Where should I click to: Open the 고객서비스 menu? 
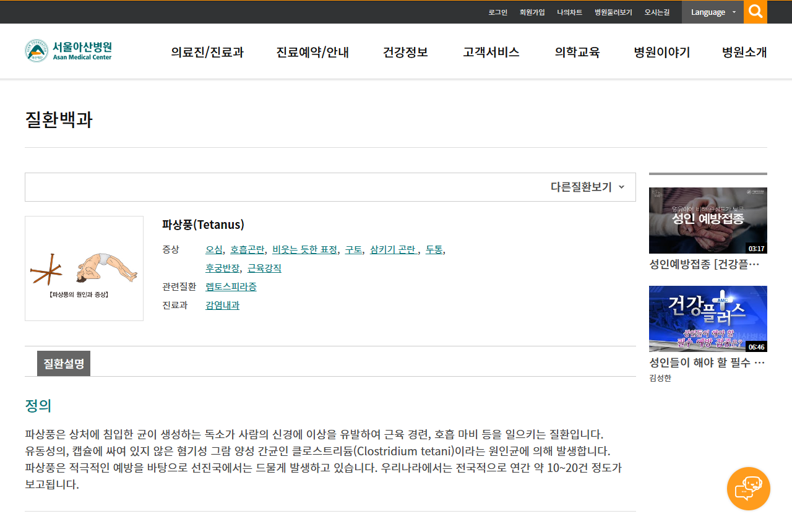491,52
